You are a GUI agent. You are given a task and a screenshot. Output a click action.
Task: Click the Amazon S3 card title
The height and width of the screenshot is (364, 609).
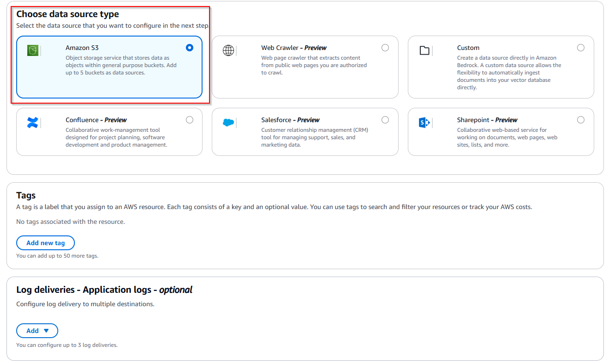click(x=82, y=48)
